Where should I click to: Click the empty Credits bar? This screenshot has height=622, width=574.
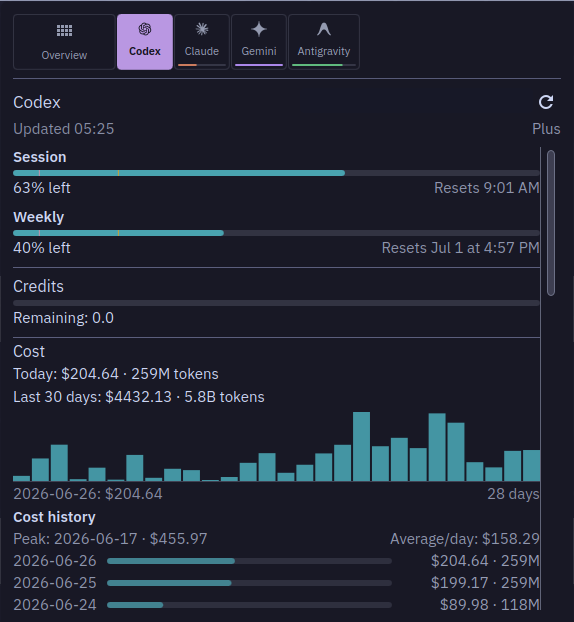276,303
